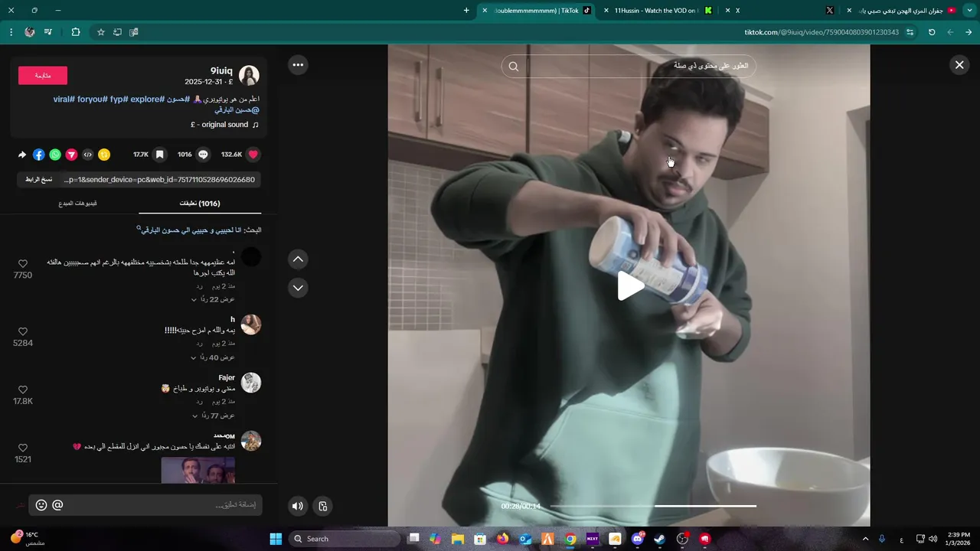Open Fajer's profile avatar
Image resolution: width=980 pixels, height=551 pixels.
pos(251,383)
